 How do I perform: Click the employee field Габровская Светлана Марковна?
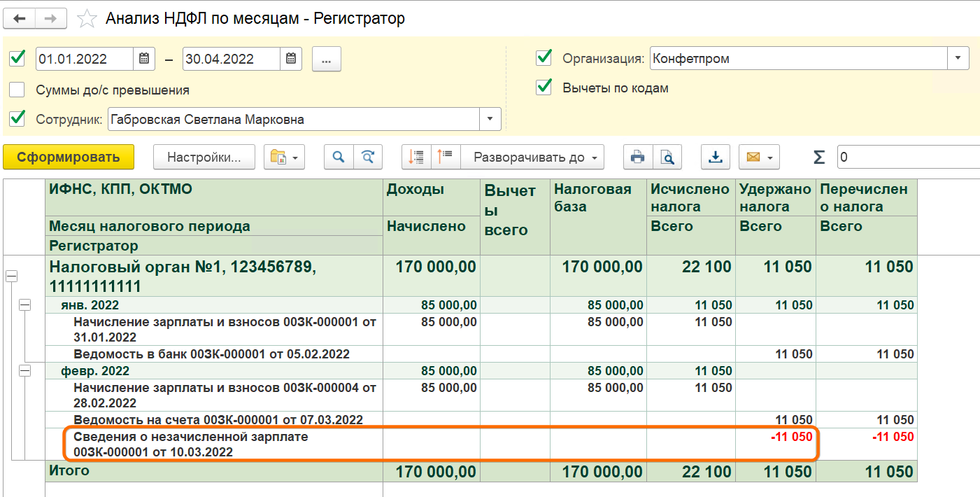[x=293, y=119]
